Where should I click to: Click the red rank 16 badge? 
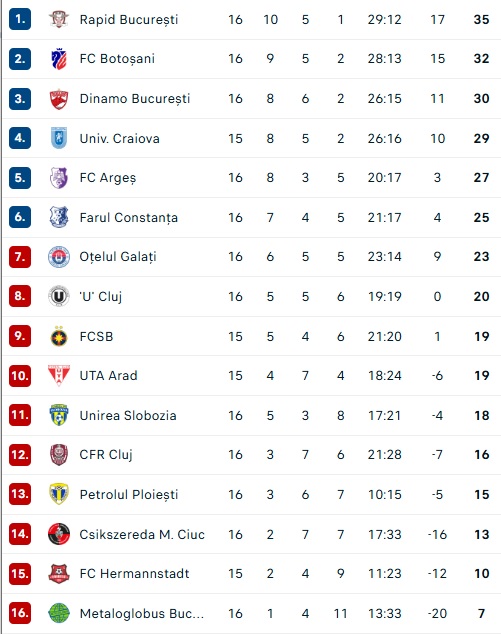(20, 613)
